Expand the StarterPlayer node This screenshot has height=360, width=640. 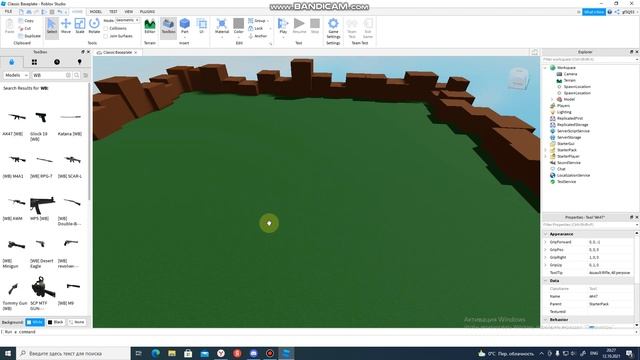(x=545, y=156)
